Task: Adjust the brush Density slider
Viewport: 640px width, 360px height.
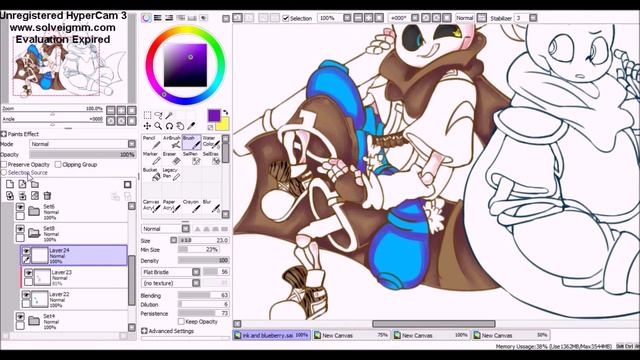Action: (204, 260)
